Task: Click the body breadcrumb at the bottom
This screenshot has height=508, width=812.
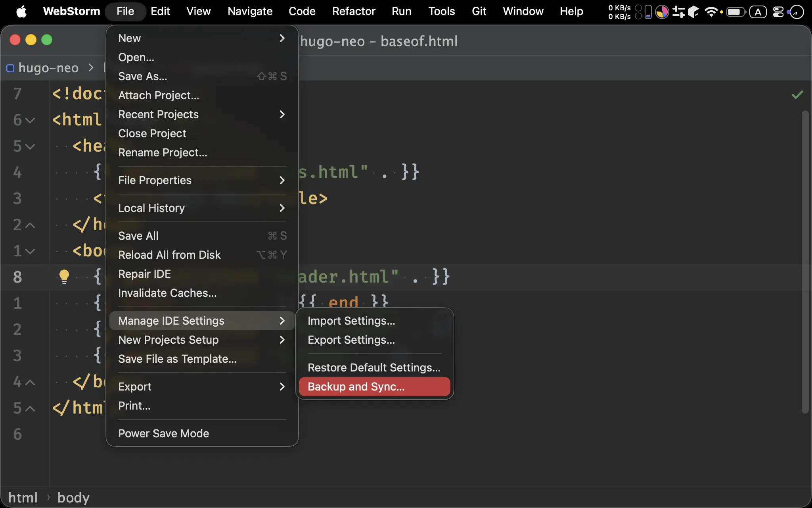Action: click(73, 497)
